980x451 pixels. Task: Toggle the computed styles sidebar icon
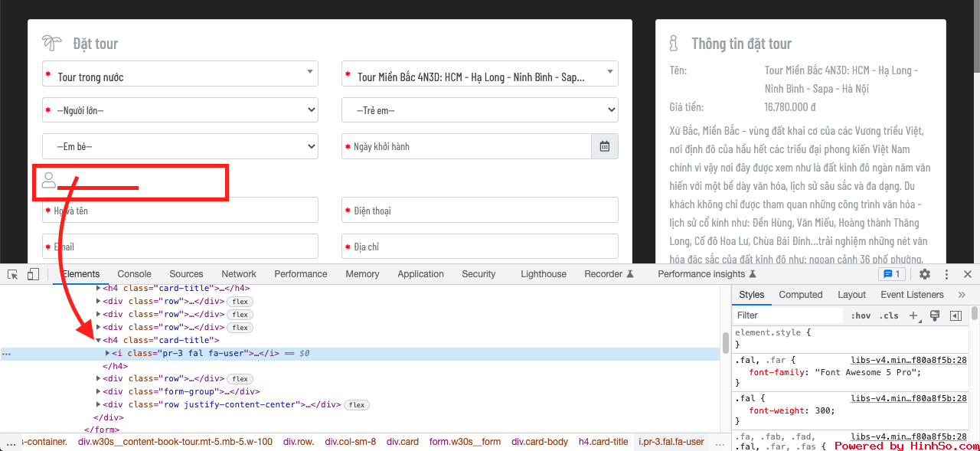(x=955, y=315)
